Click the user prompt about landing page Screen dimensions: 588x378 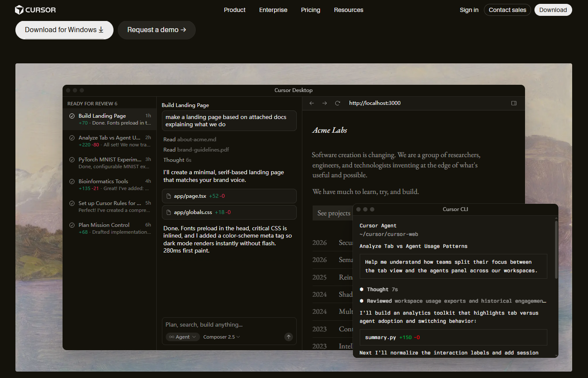(x=229, y=121)
